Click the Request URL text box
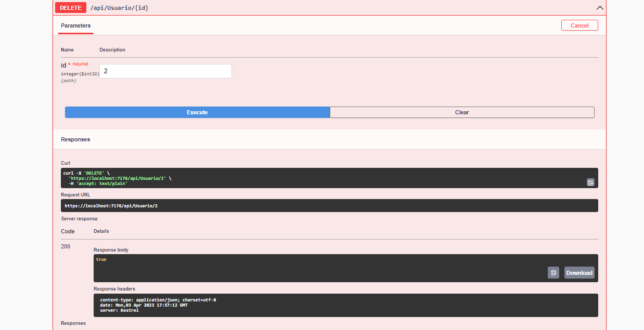644x330 pixels. click(x=329, y=206)
